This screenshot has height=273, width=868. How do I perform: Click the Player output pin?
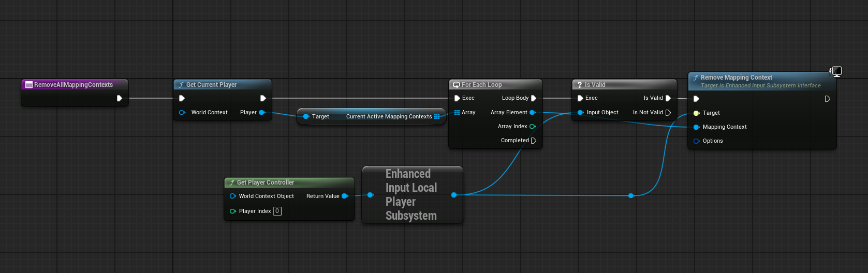(262, 112)
